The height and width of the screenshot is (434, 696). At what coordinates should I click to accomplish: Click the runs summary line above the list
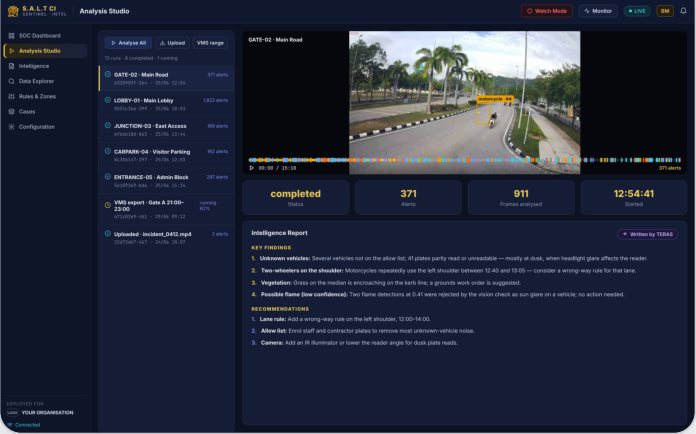coord(141,58)
